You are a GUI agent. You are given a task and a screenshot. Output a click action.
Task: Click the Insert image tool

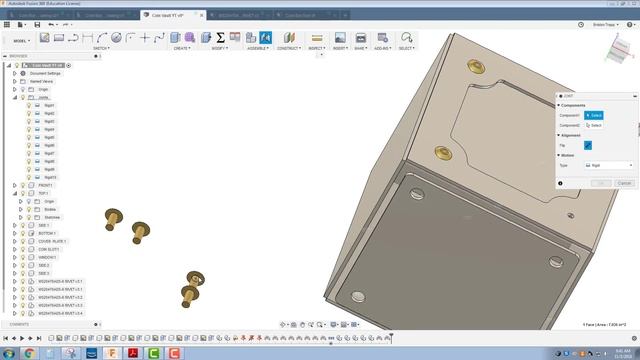[x=340, y=38]
